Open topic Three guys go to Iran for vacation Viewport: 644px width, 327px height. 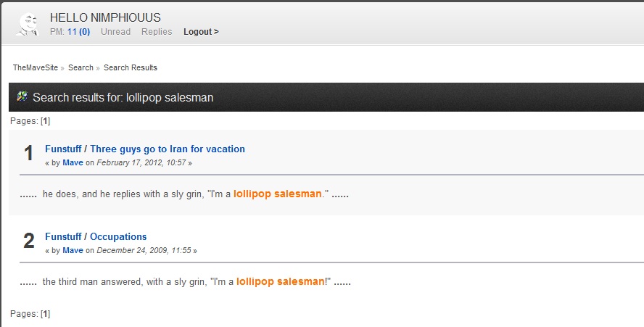[168, 149]
